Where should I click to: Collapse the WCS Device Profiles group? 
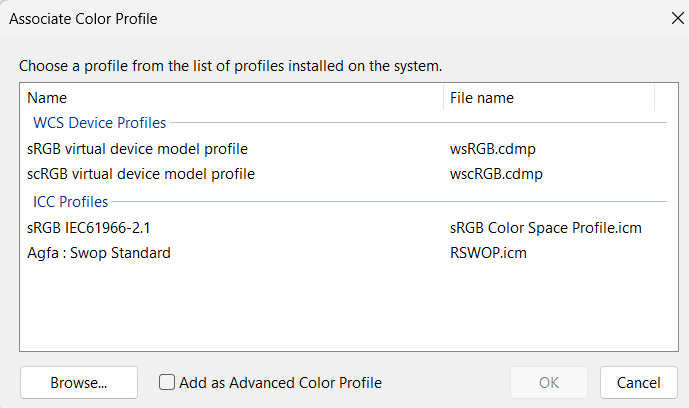[x=99, y=123]
